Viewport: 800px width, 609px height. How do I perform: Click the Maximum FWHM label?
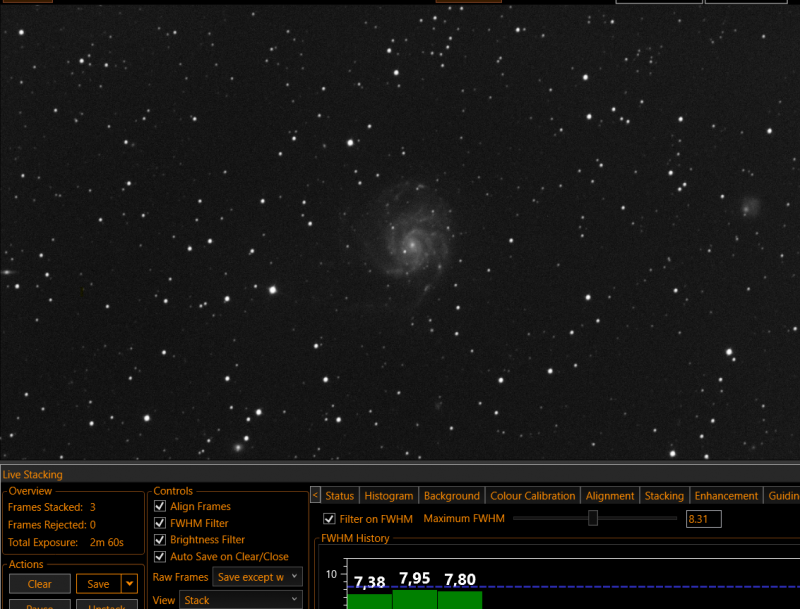(464, 518)
